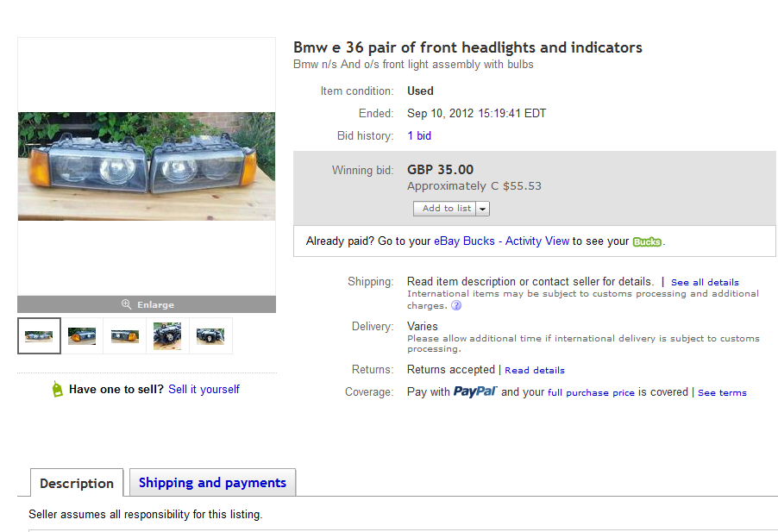The height and width of the screenshot is (532, 778).
Task: Open the 1 bid history link
Action: click(419, 136)
